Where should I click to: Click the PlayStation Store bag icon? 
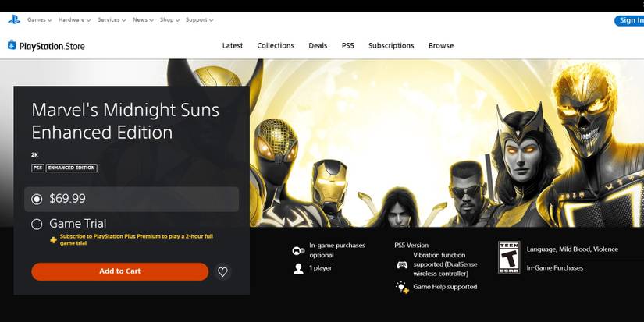click(12, 45)
